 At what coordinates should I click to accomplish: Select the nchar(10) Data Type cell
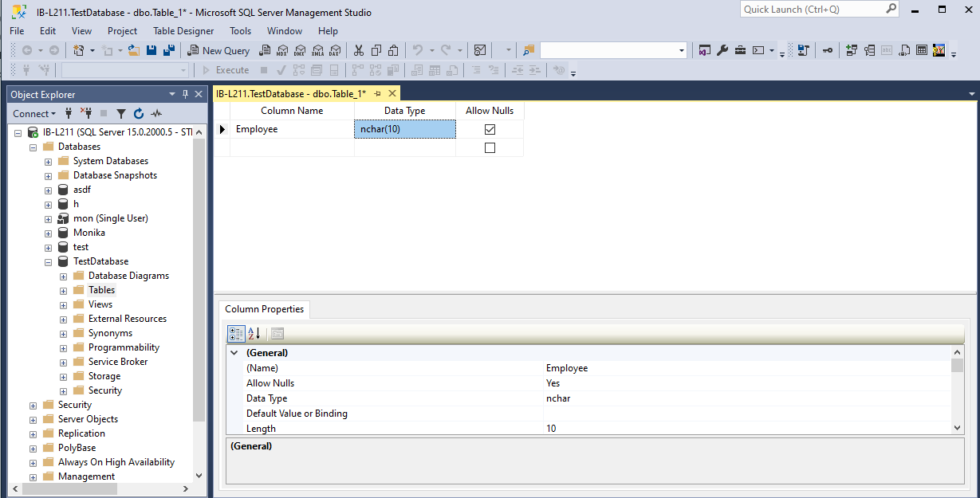click(405, 129)
